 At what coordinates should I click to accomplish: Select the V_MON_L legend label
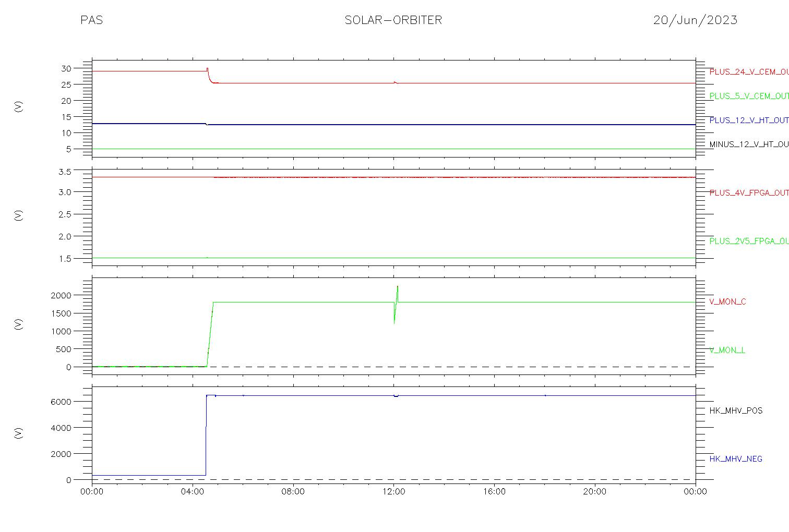(727, 350)
